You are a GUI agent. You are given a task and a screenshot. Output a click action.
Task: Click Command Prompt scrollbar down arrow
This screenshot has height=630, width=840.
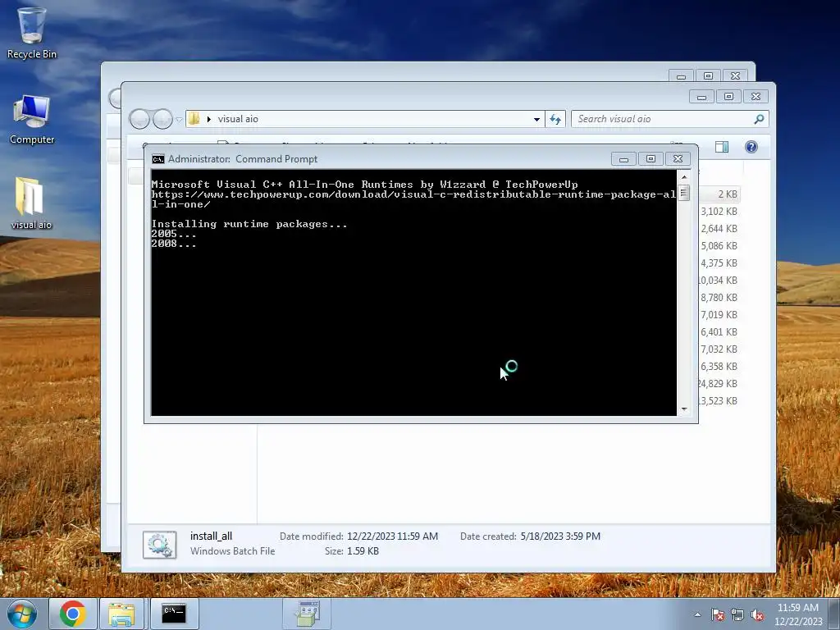684,409
